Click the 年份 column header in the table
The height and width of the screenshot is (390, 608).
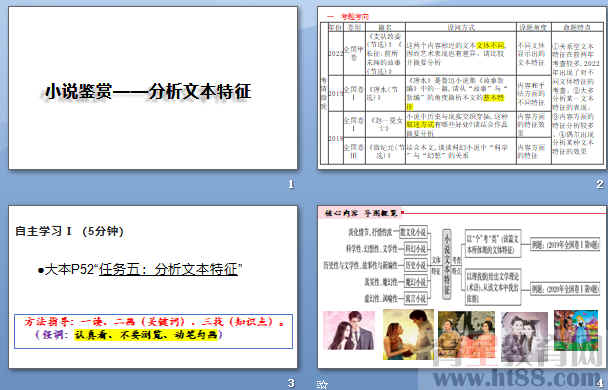pos(336,27)
